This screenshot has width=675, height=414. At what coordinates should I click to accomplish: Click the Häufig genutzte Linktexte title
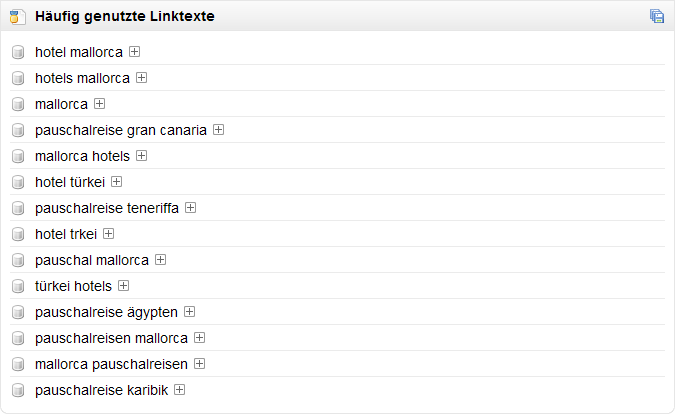[124, 17]
